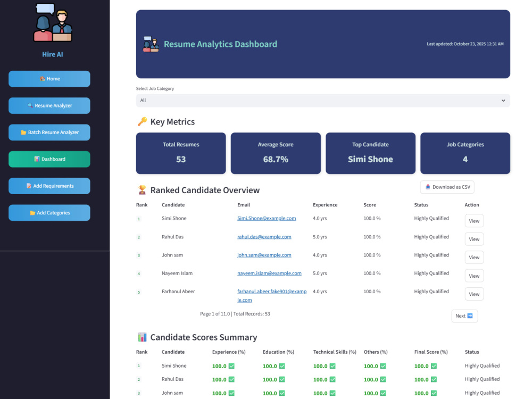Click 'Page 1 of 11.0' pagination text
532x399 pixels.
[215, 314]
